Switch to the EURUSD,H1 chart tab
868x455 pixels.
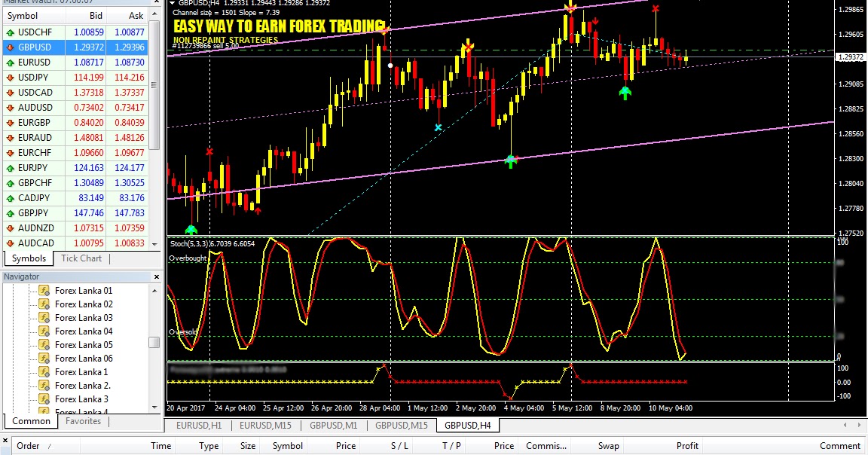tap(199, 425)
